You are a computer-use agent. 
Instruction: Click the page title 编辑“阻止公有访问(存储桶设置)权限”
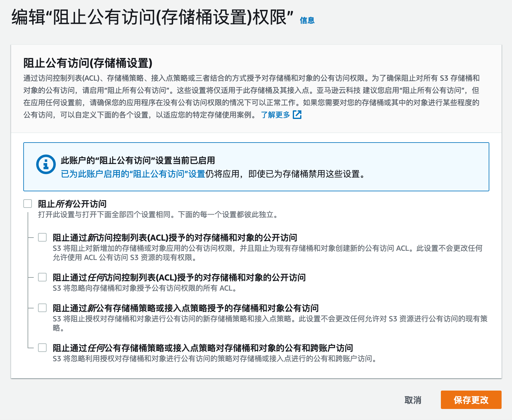pos(152,17)
